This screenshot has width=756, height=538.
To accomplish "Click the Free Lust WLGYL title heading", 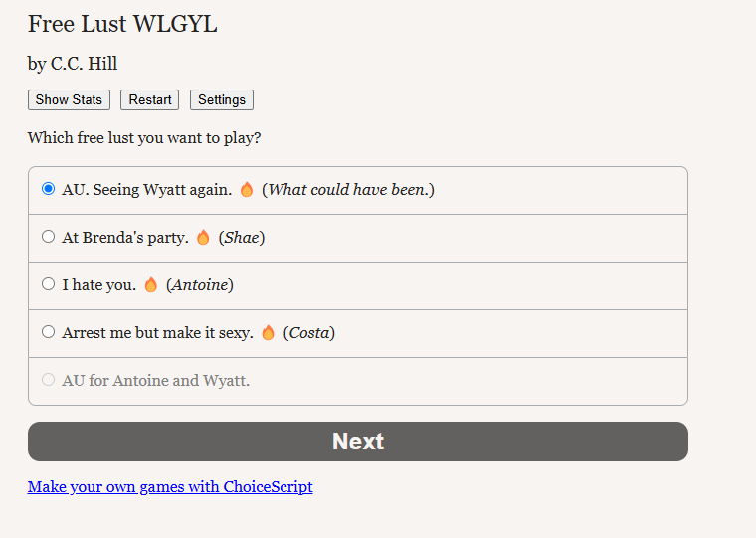I will (122, 24).
